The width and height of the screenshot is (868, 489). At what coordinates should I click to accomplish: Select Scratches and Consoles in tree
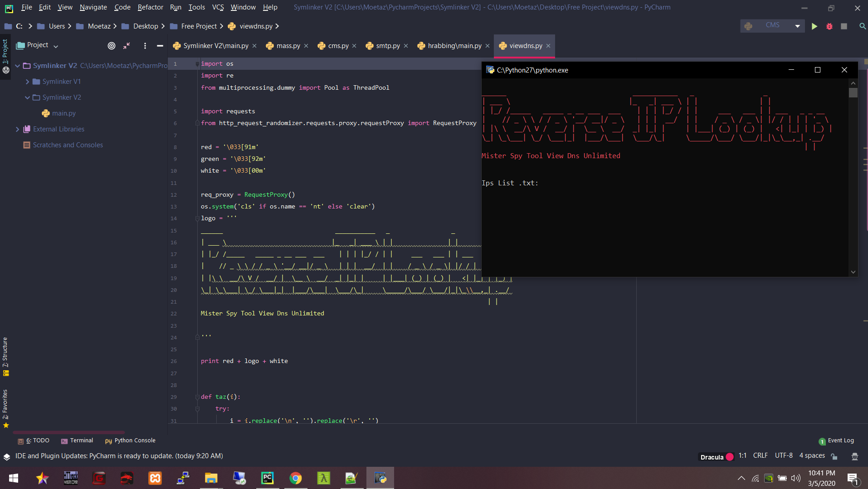pos(68,145)
